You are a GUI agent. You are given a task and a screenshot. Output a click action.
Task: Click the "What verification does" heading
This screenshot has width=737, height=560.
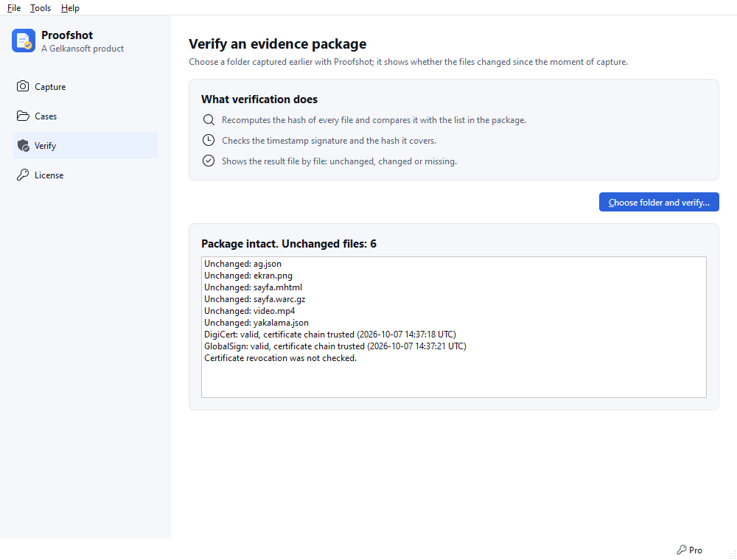[x=259, y=99]
